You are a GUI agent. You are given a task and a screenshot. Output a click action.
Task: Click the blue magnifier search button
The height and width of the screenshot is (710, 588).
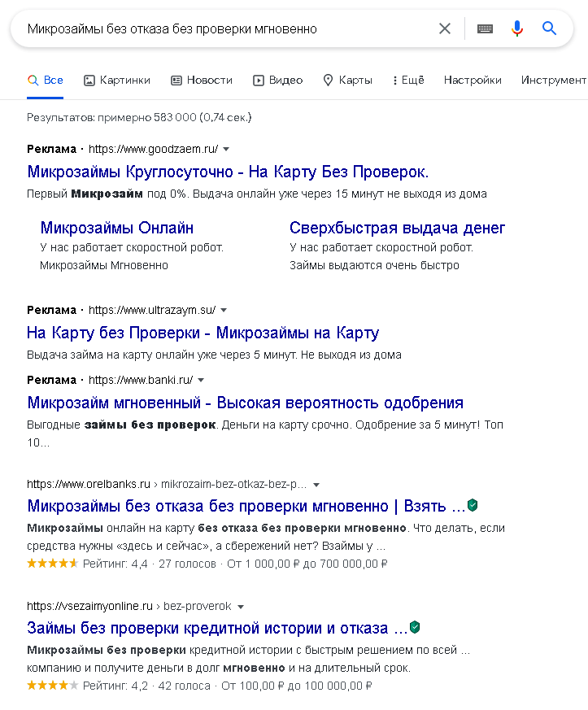point(550,28)
